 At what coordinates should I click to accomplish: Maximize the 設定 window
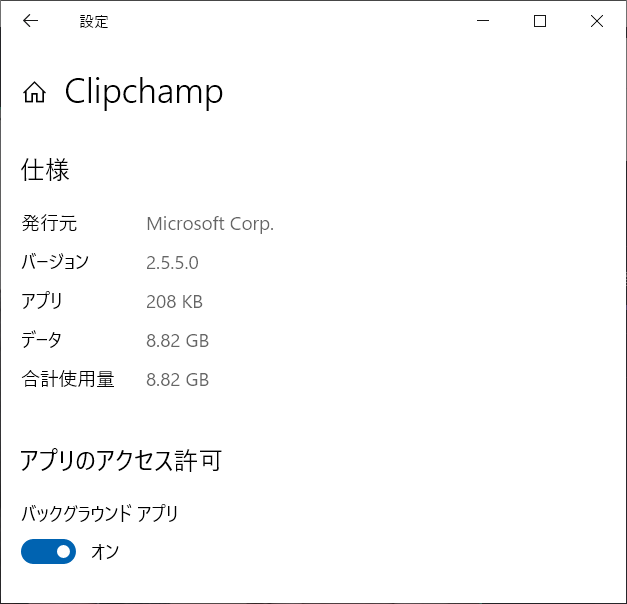click(540, 20)
